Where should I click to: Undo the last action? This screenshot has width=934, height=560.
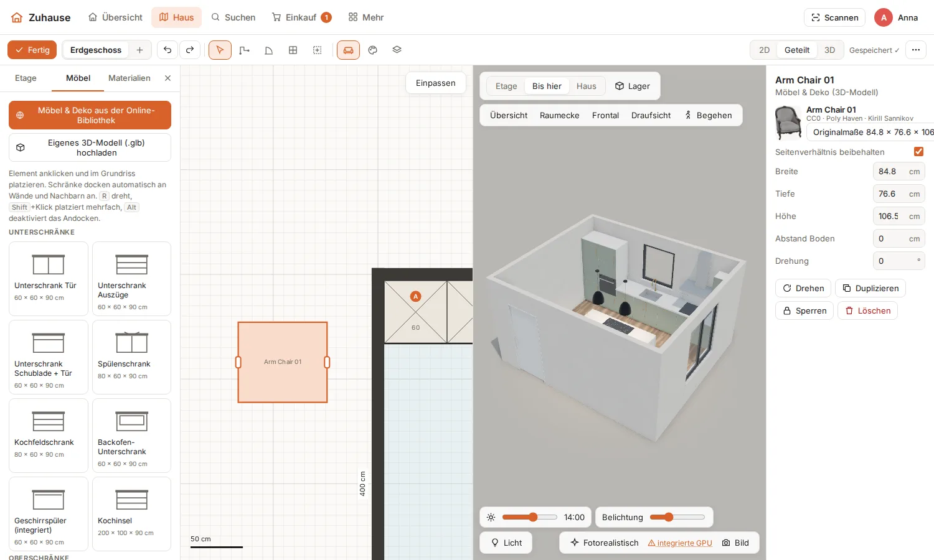[167, 50]
